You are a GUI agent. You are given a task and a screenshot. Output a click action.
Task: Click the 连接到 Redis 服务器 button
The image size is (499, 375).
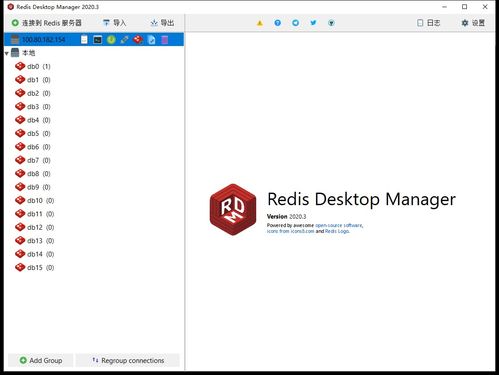[47, 23]
